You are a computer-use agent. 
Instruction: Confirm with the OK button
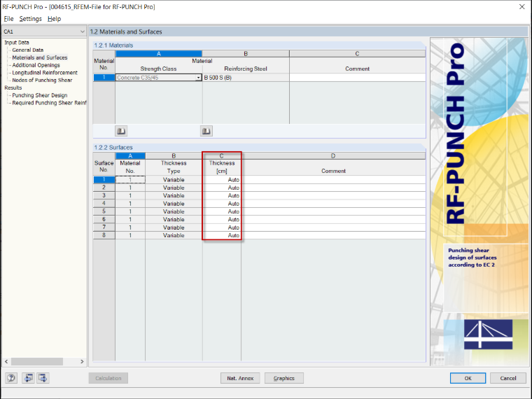pos(468,378)
